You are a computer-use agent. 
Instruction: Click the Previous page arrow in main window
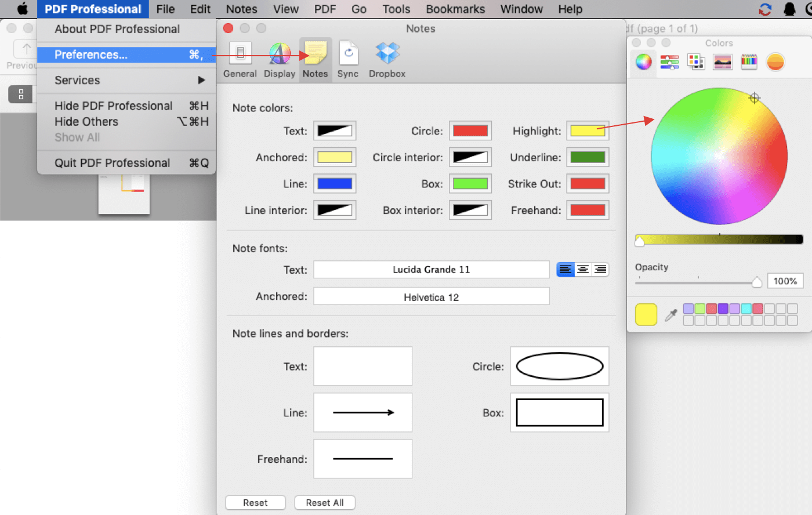coord(25,49)
